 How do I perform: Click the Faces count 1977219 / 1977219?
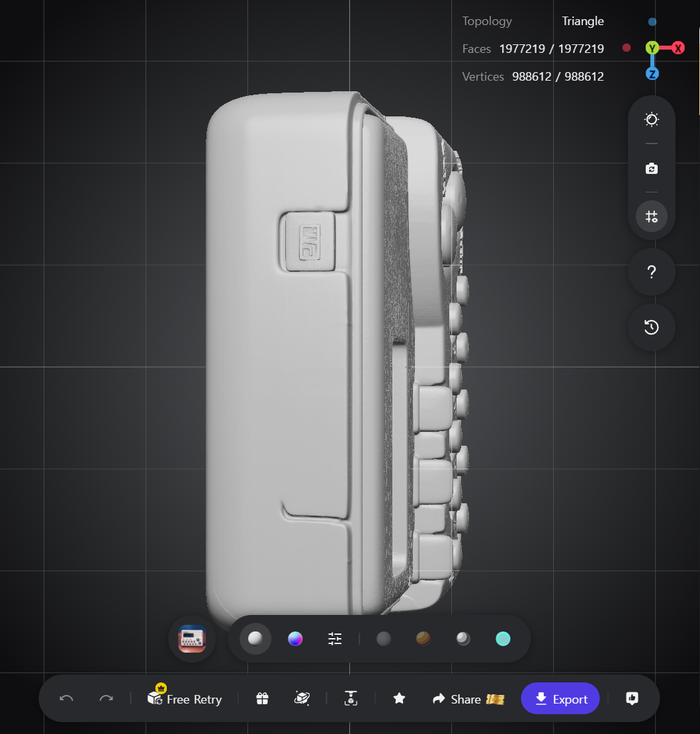pos(552,49)
